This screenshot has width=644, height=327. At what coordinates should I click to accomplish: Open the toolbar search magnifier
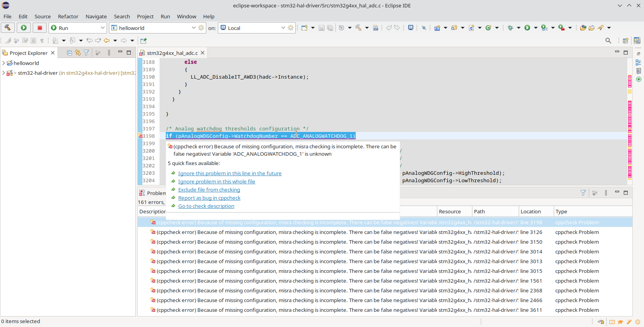click(608, 40)
